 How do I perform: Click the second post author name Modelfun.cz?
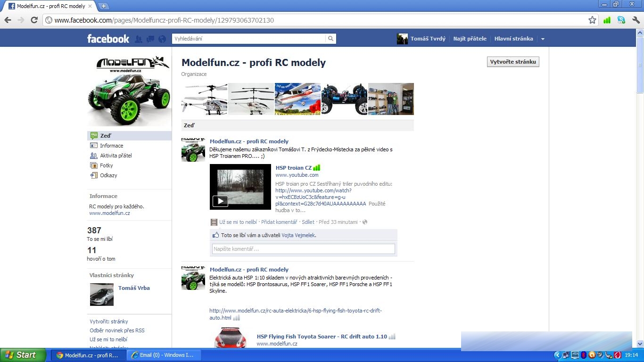coord(249,270)
